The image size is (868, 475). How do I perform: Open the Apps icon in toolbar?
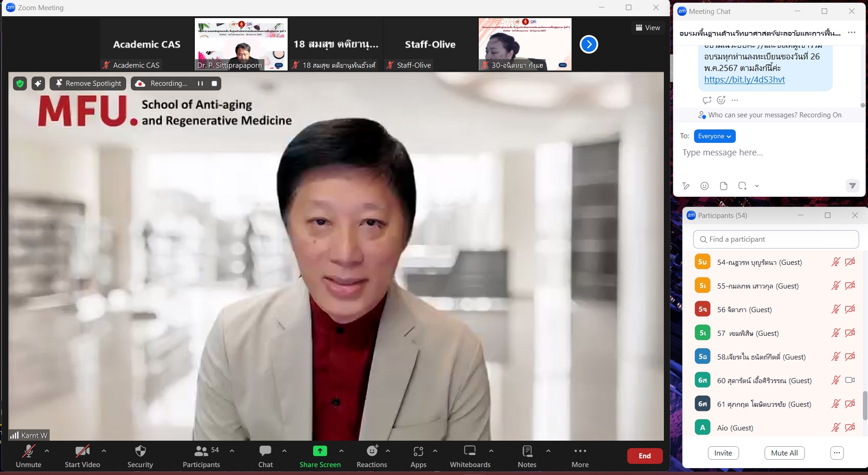[x=418, y=456]
